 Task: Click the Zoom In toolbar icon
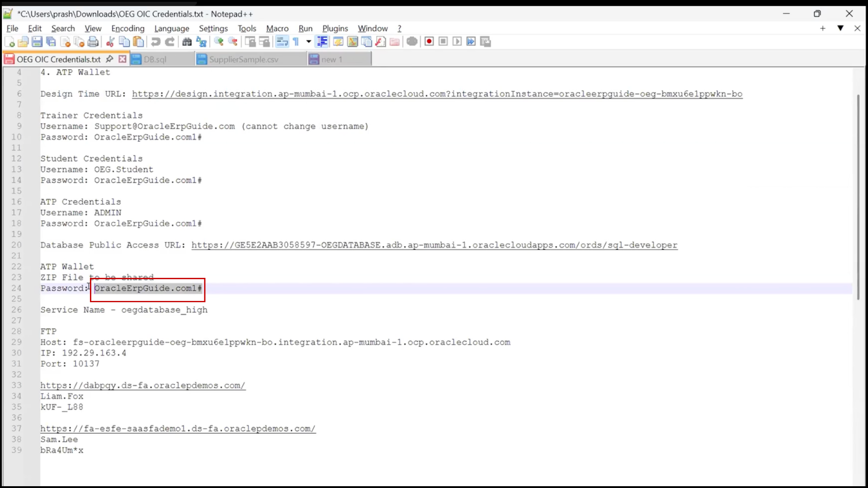pyautogui.click(x=219, y=42)
